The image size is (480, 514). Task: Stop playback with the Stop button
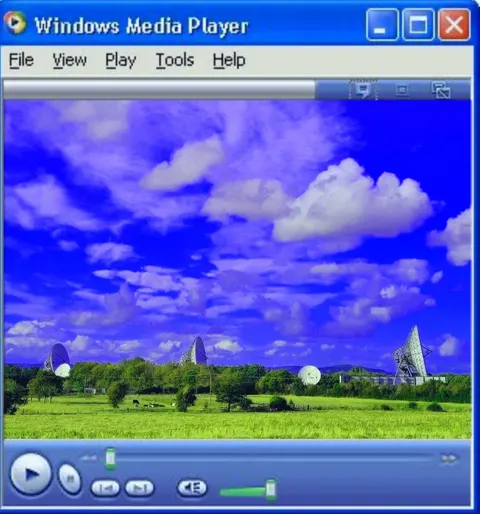click(70, 479)
